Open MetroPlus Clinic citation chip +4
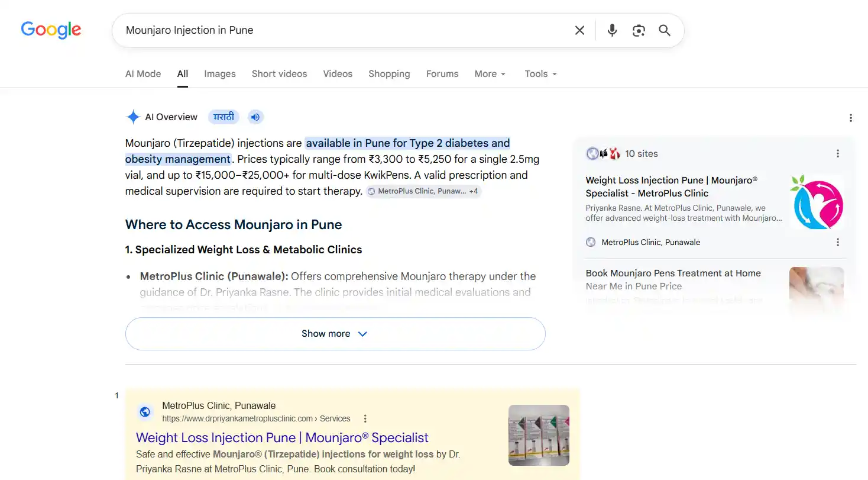Viewport: 868px width, 480px height. 423,191
